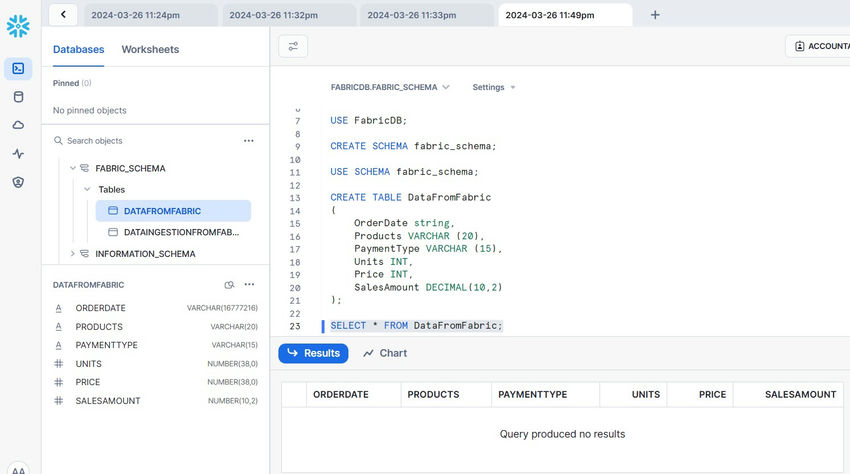The height and width of the screenshot is (474, 850).
Task: Click the back arrow button
Action: coord(63,15)
